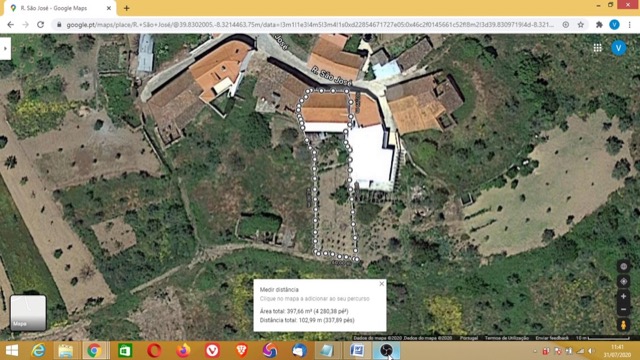
Task: Open a new browser tab
Action: (x=127, y=8)
